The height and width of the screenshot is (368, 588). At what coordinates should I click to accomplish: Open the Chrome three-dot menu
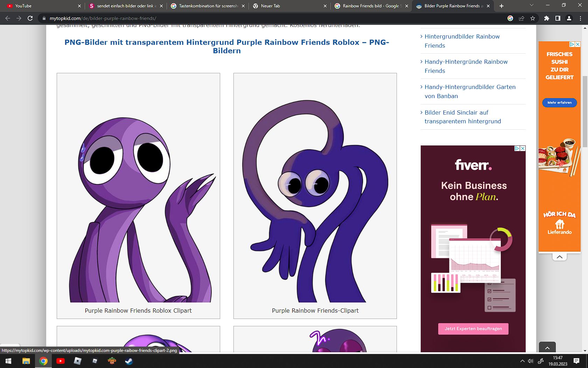click(580, 18)
